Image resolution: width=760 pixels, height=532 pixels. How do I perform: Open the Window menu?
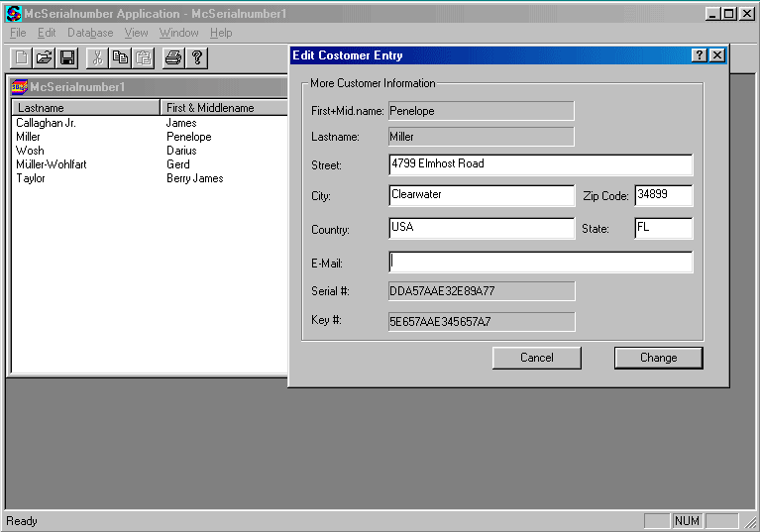coord(178,33)
